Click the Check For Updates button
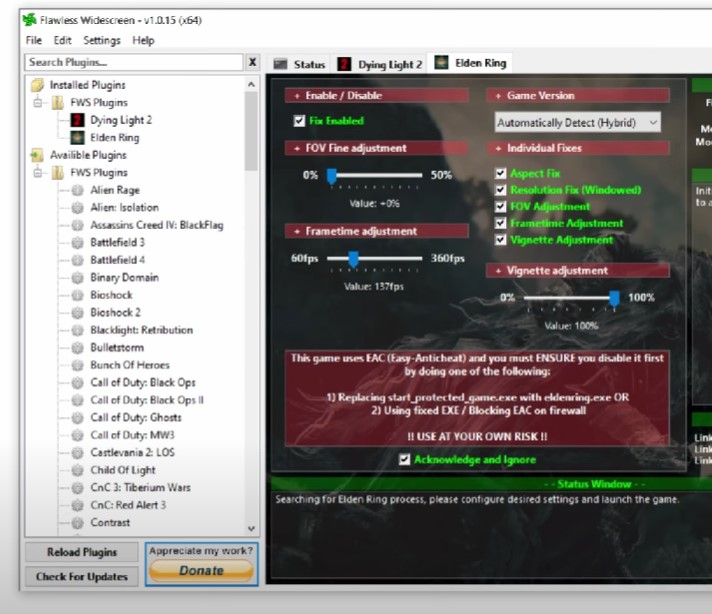 coord(82,577)
